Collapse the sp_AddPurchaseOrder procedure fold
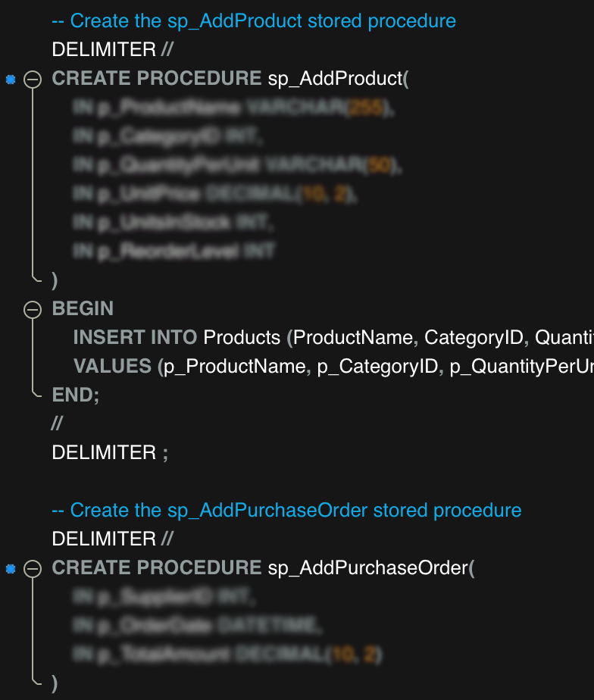This screenshot has width=594, height=700. tap(33, 569)
